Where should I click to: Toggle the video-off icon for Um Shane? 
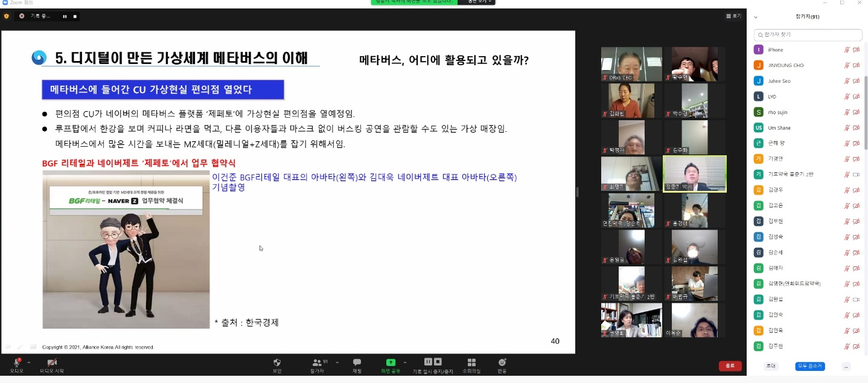[x=856, y=128]
